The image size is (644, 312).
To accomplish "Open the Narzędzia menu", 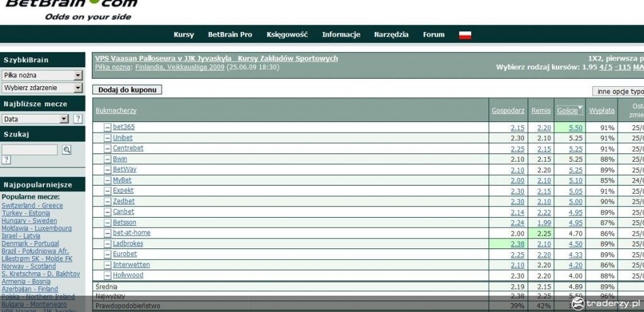I will tap(391, 35).
